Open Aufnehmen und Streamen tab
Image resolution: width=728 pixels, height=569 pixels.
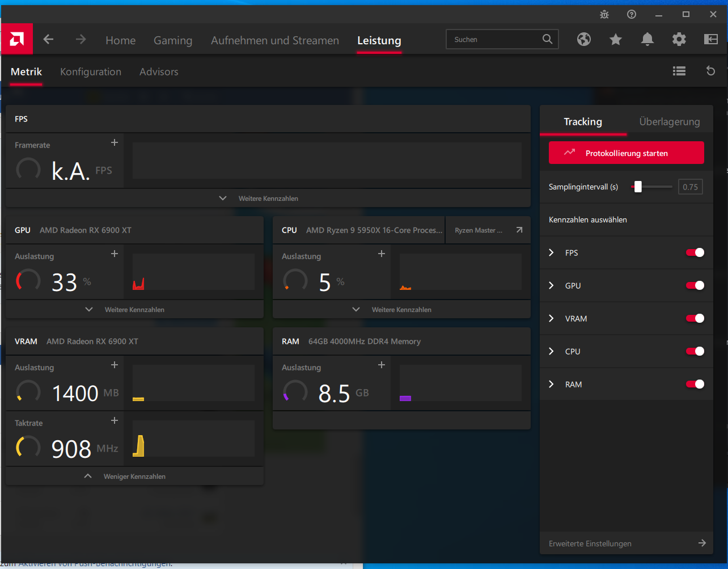click(x=275, y=40)
